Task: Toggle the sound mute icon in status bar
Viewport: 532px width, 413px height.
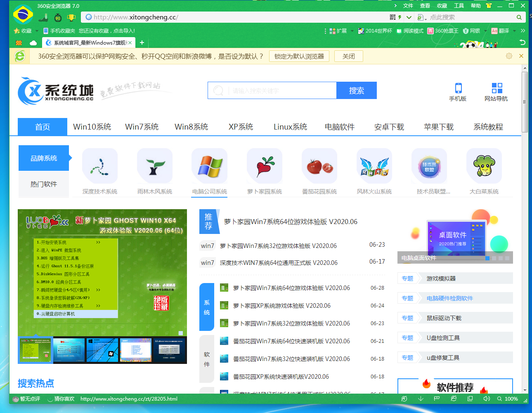Action: [487, 399]
